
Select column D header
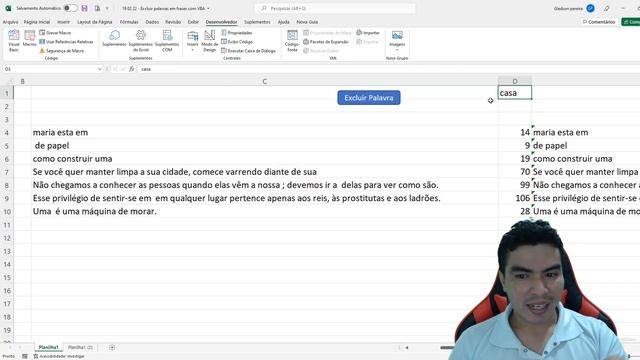click(515, 82)
